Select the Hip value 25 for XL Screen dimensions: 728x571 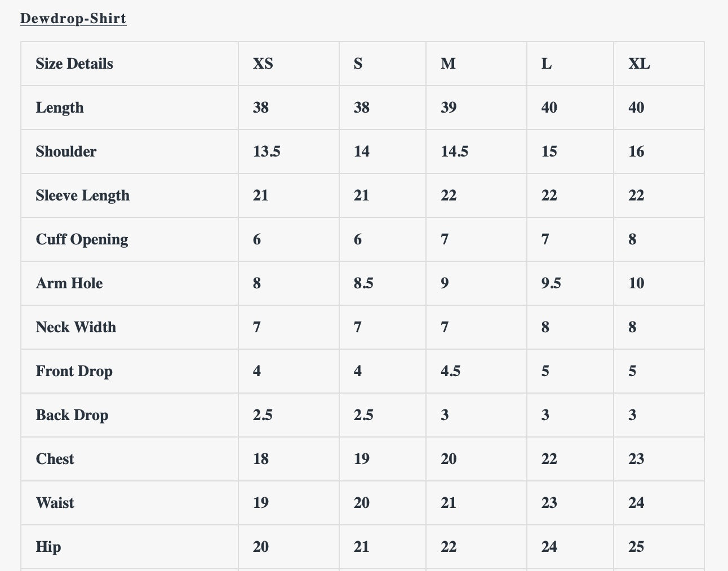click(636, 547)
